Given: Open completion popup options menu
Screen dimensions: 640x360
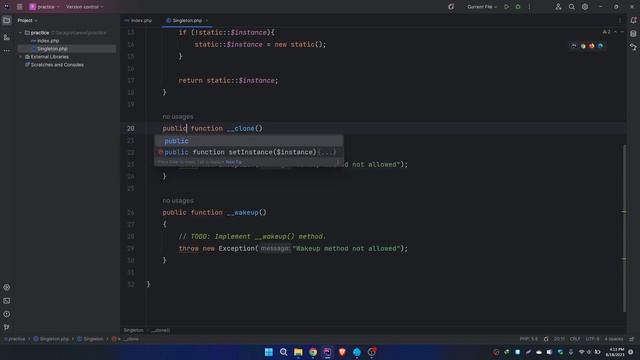Looking at the screenshot, I should click(x=338, y=162).
